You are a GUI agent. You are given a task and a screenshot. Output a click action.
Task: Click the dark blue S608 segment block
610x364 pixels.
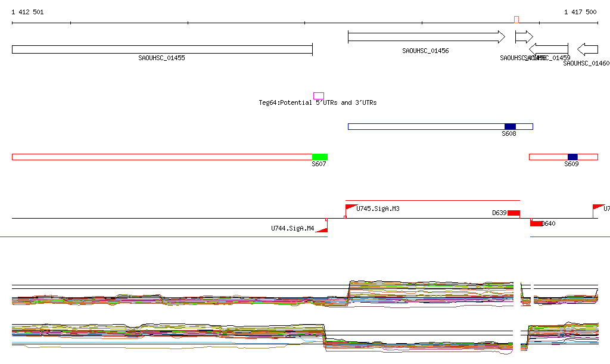click(510, 126)
